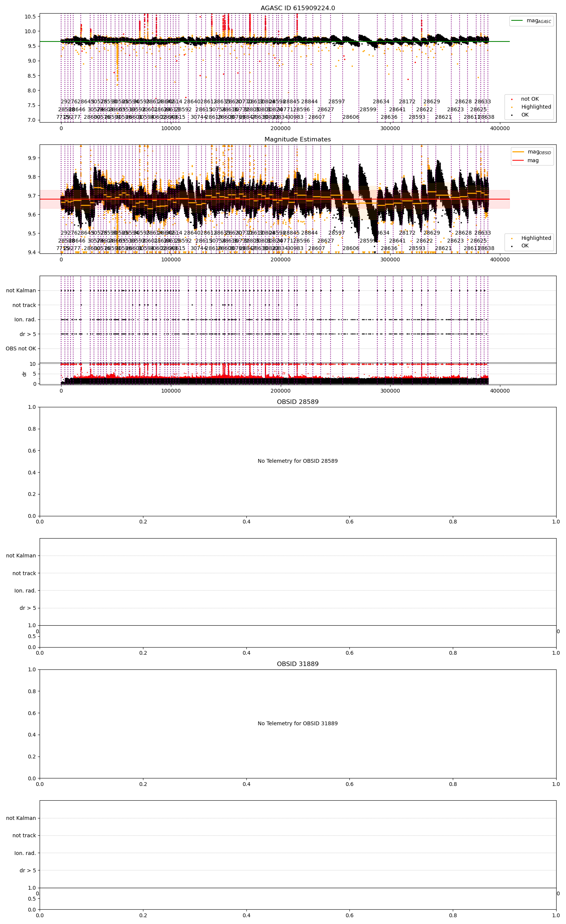Viewport: 566px width, 924px height.
Task: Click the '300000' x tick of the AGASC plot
Action: pos(390,128)
